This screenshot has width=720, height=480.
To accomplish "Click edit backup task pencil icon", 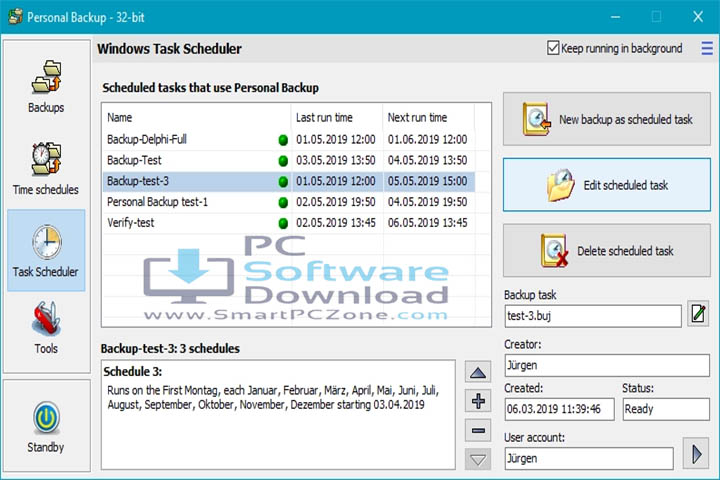I will click(x=698, y=314).
